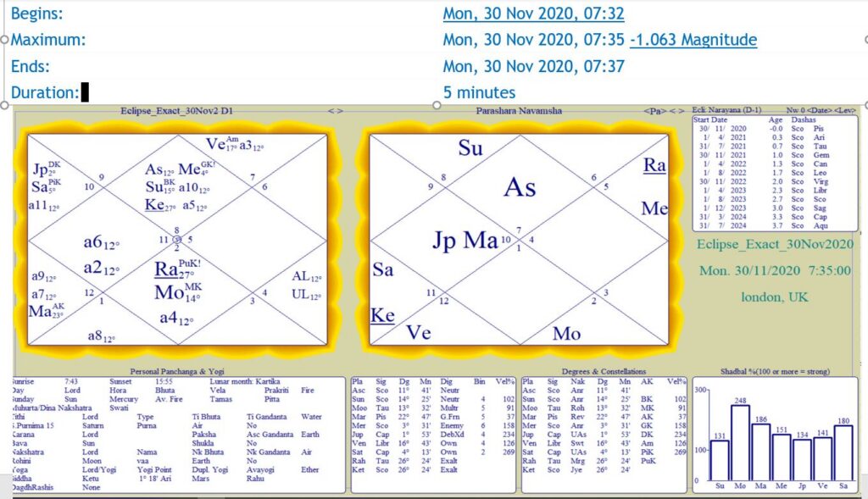
Task: Click the '<Lev>' control above the dasha list
Action: tap(845, 111)
